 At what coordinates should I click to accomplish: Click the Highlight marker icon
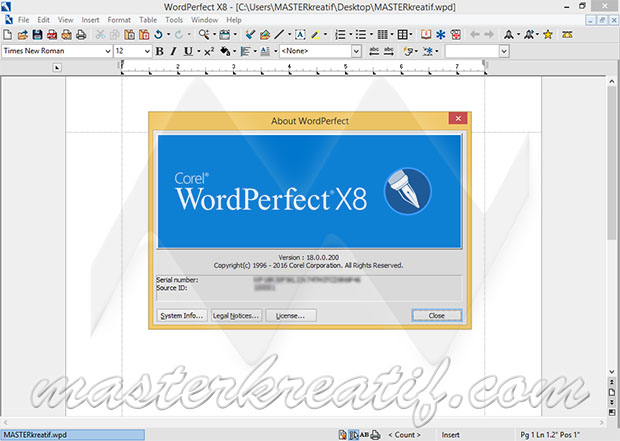point(315,35)
